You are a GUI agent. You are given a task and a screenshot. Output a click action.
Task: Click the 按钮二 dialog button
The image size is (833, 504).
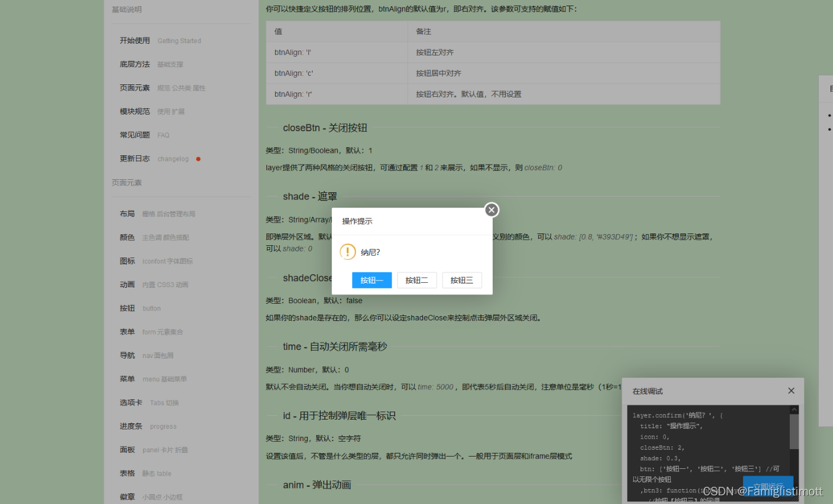[417, 280]
